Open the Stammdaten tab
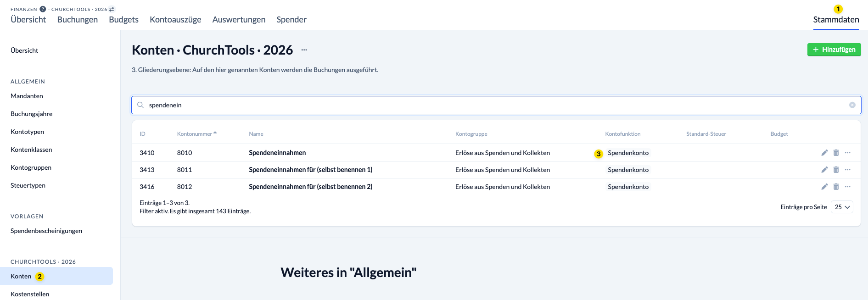The height and width of the screenshot is (300, 868). pyautogui.click(x=836, y=20)
